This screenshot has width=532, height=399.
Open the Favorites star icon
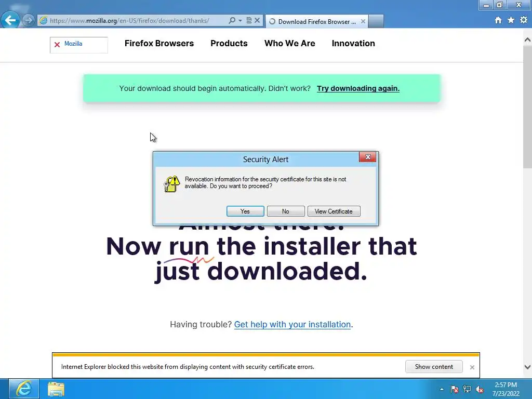511,20
